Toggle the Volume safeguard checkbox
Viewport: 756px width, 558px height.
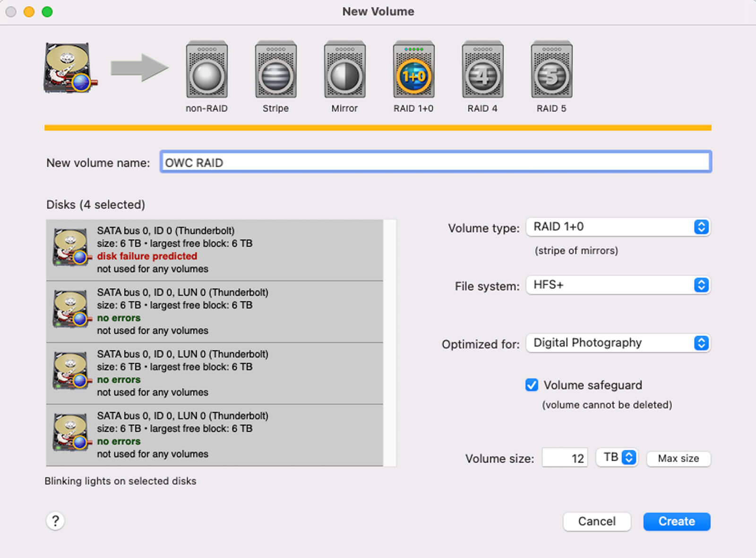click(532, 385)
